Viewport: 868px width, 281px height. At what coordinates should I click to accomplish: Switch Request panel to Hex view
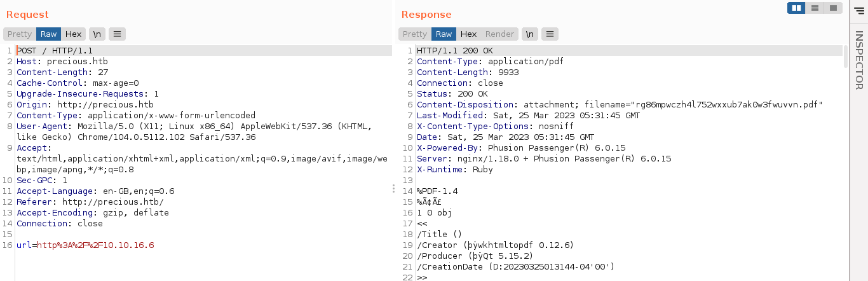73,34
